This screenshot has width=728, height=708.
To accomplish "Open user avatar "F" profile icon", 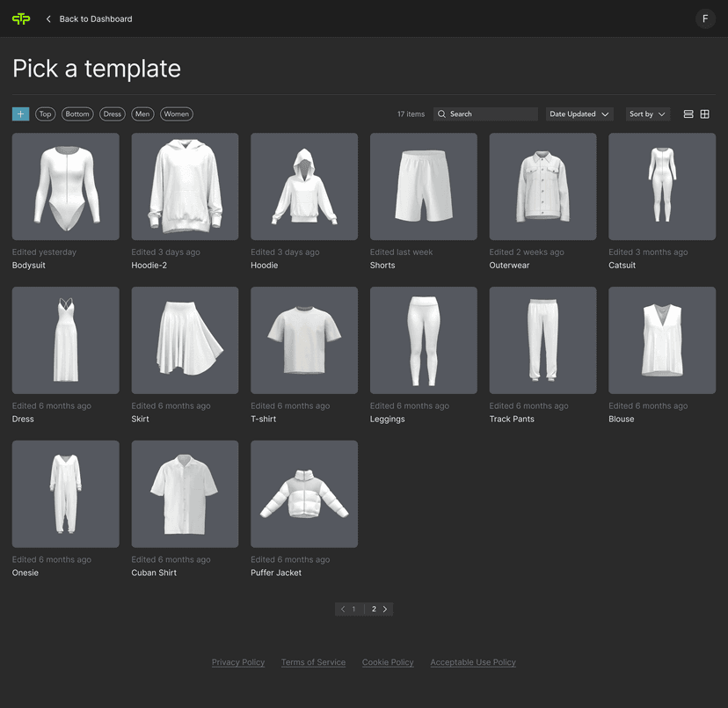I will pyautogui.click(x=705, y=18).
